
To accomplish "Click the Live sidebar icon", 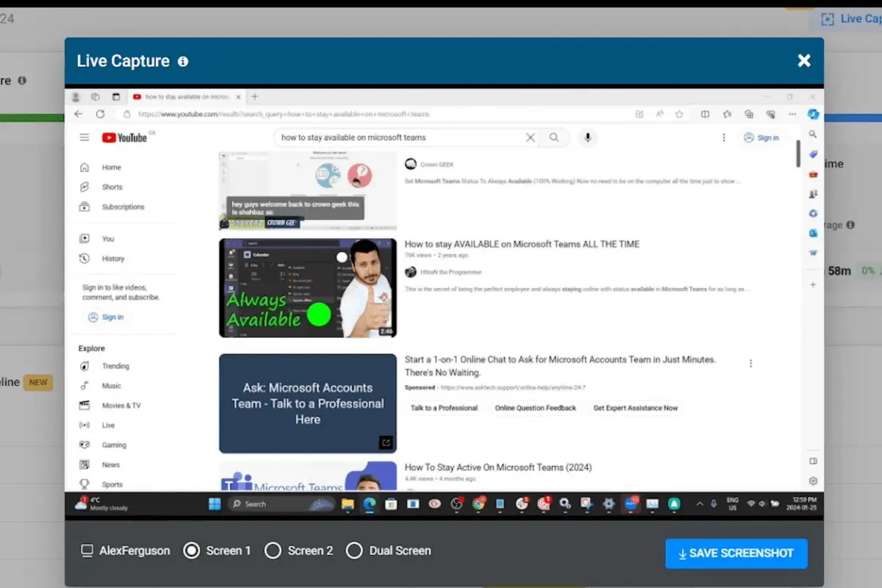I will point(85,426).
